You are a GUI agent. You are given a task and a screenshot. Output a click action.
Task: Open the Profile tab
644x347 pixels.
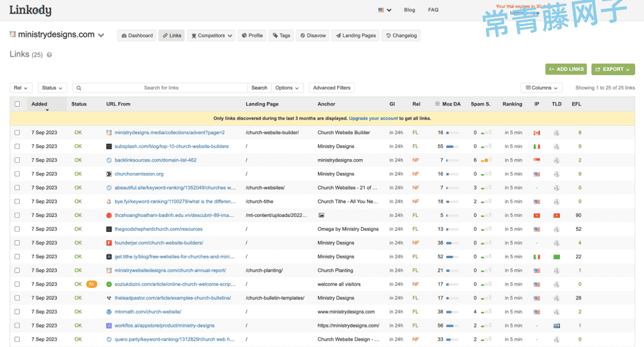pos(252,36)
